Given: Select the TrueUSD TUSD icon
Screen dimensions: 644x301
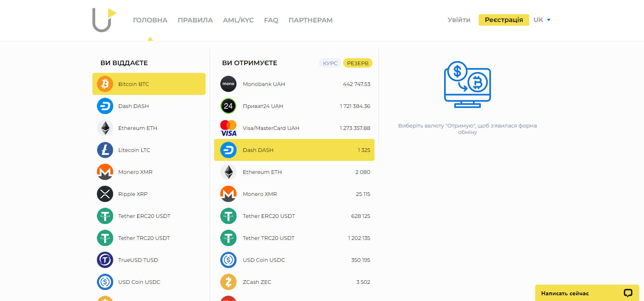Looking at the screenshot, I should click(105, 260).
